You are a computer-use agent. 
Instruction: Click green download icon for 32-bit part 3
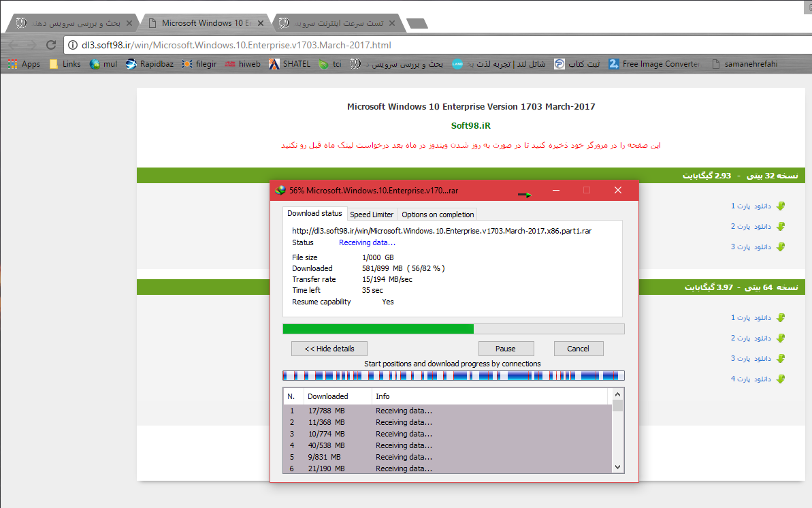[781, 247]
